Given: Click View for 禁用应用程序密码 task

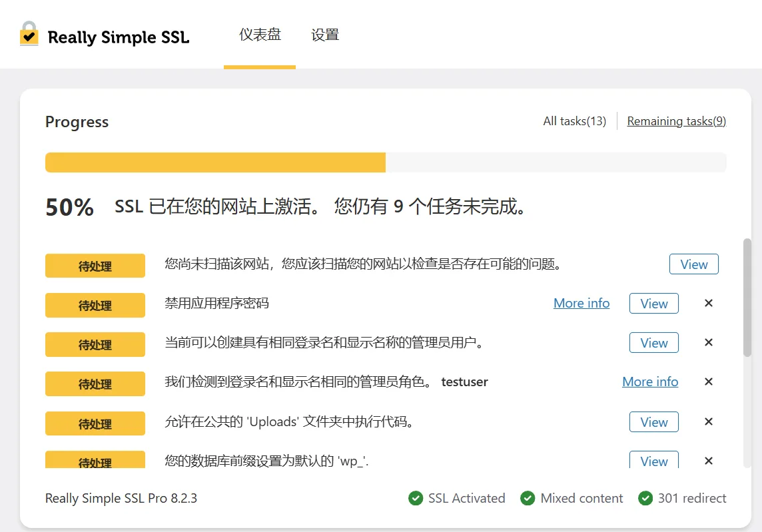Looking at the screenshot, I should [x=653, y=304].
